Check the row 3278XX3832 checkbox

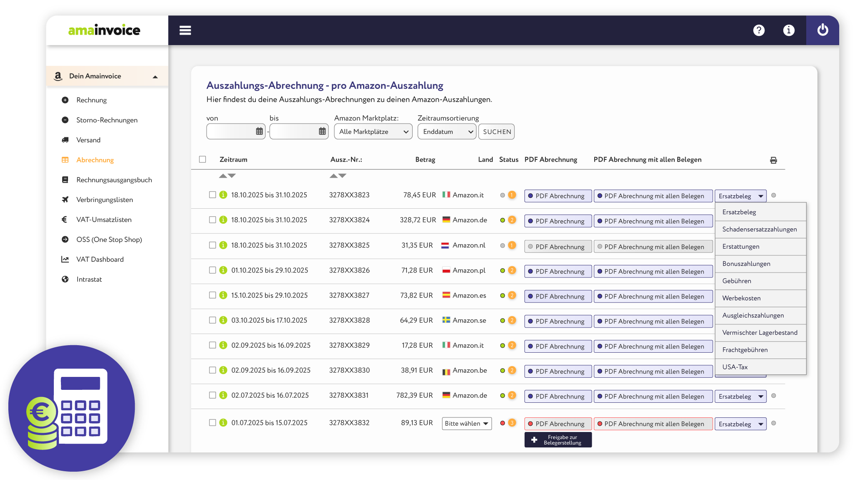[212, 423]
